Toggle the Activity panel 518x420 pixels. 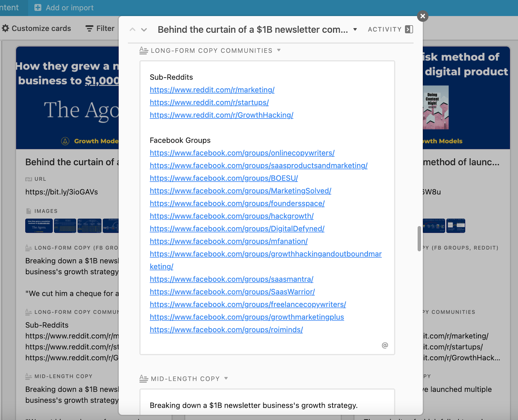pos(390,29)
